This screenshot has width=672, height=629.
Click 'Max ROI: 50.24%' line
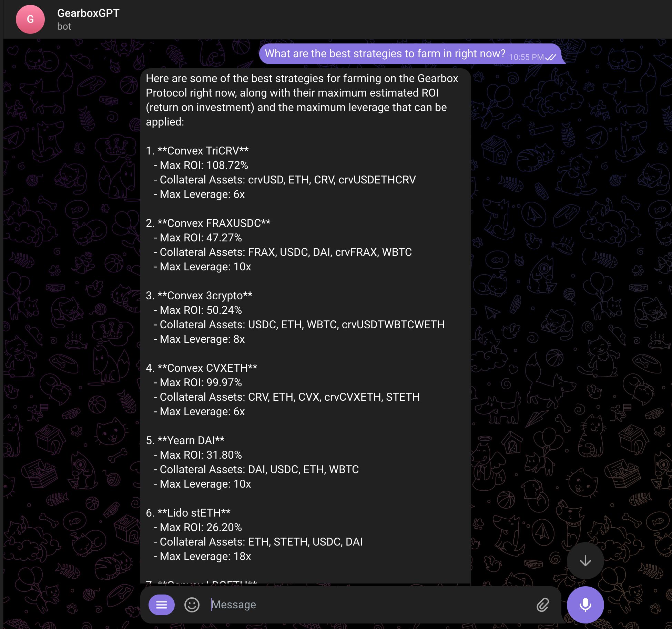click(198, 310)
